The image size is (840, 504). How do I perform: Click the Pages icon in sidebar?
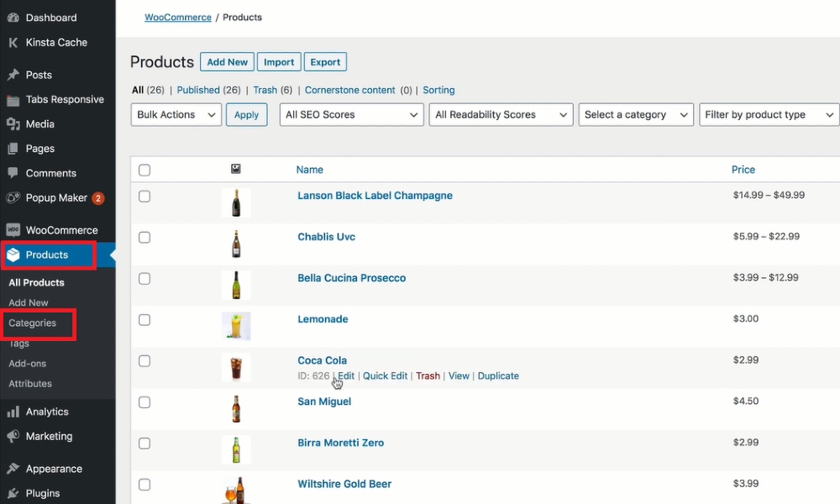13,149
